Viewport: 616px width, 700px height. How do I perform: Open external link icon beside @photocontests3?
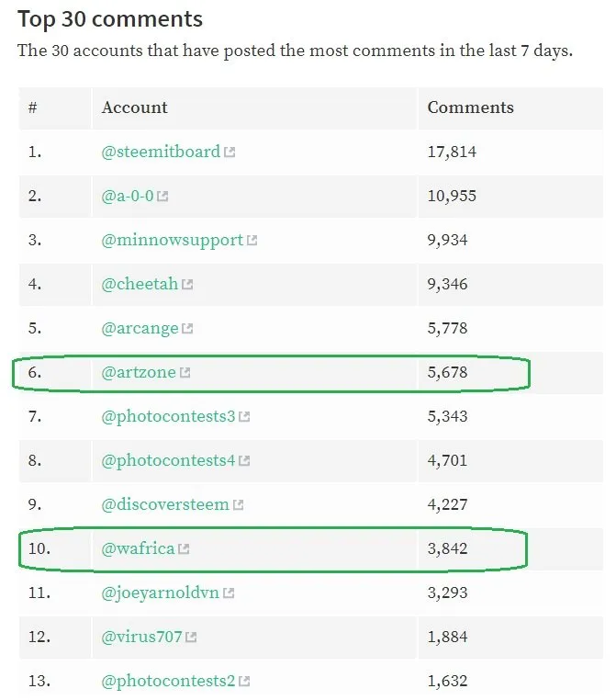[244, 416]
